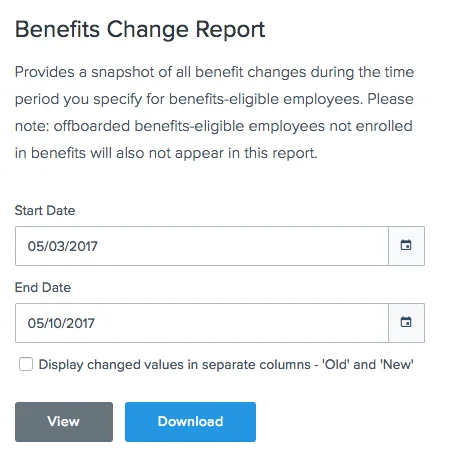Click the End Date label
The width and height of the screenshot is (464, 460).
(43, 288)
